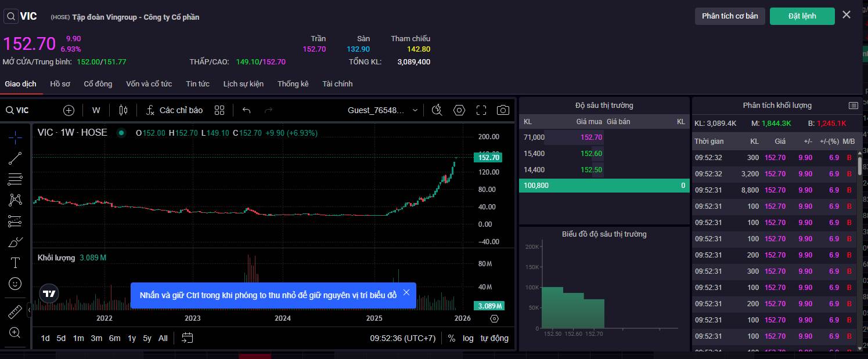Click the VIC symbol search in chart toolbar
Screen dimensions: 868x359
coord(17,110)
